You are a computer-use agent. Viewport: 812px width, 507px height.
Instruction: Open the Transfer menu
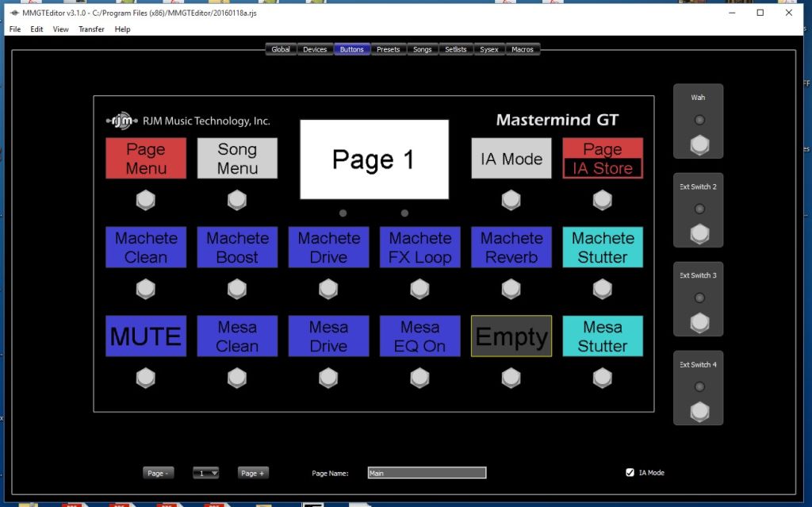click(x=92, y=29)
